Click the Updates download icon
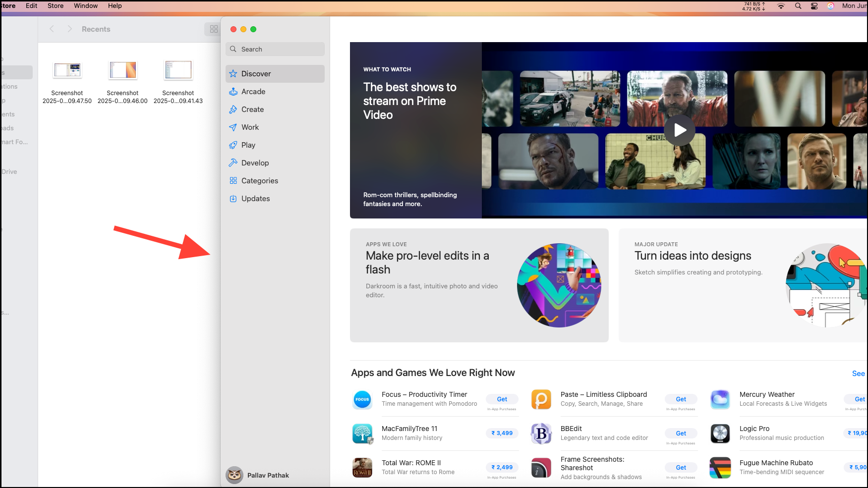 (x=233, y=199)
